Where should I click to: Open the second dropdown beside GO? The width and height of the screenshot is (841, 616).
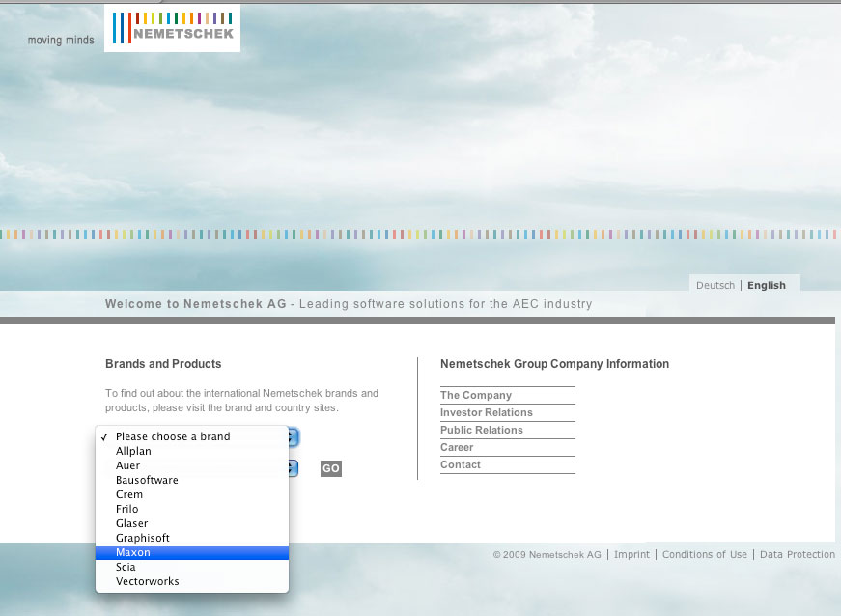293,468
